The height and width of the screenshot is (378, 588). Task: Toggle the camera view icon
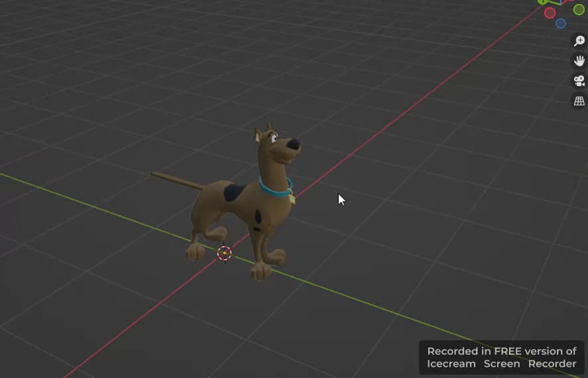[579, 81]
